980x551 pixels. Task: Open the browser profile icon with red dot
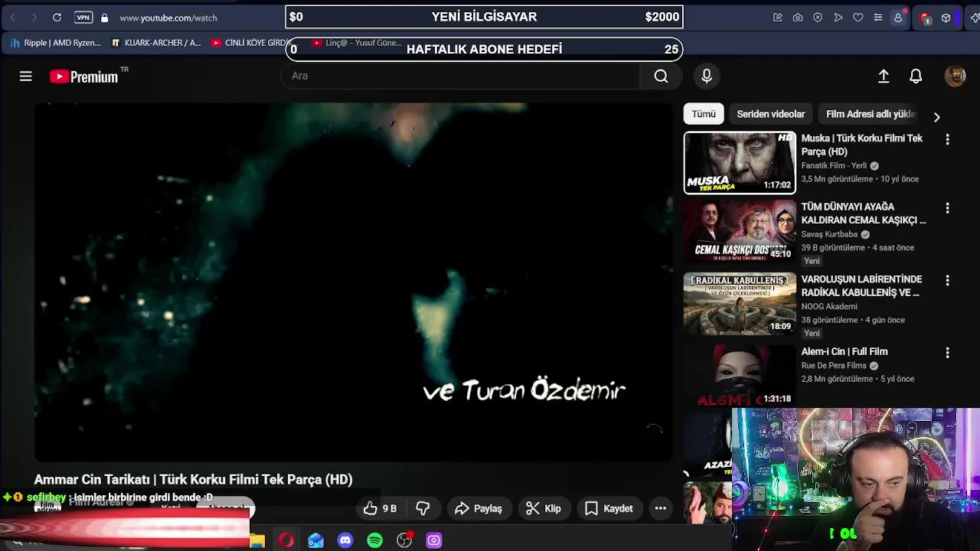(x=899, y=17)
